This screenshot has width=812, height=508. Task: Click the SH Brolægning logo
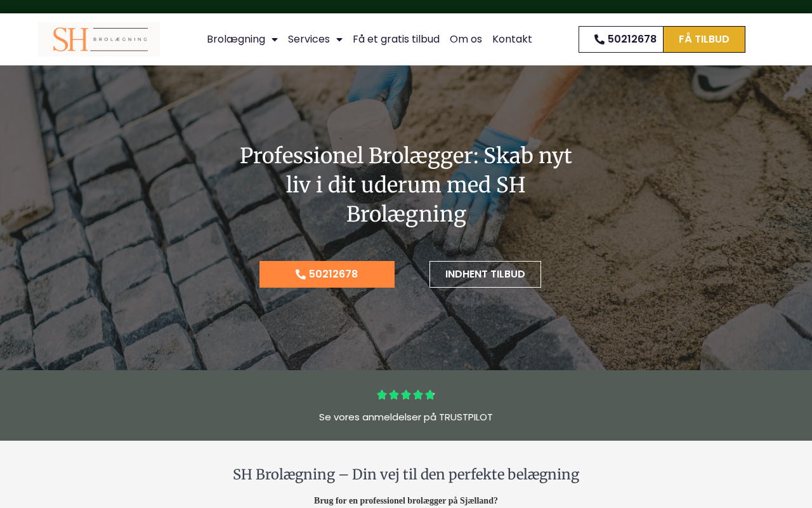[99, 39]
